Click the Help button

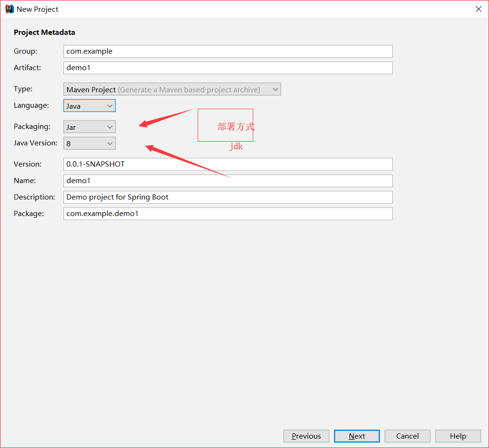tap(458, 436)
